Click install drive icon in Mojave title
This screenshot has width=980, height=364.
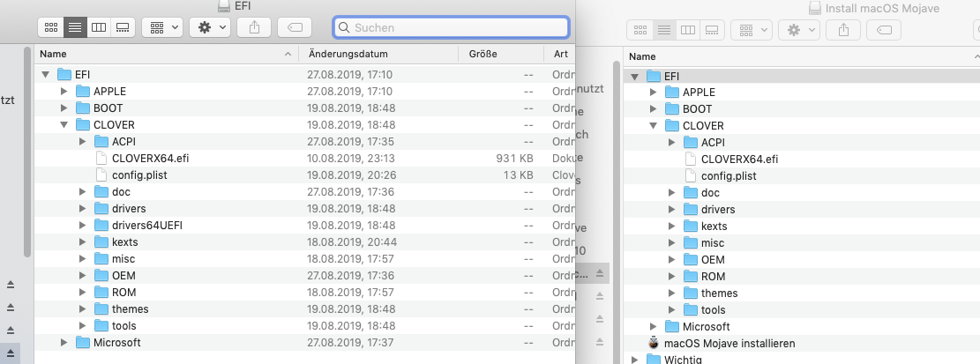(815, 8)
